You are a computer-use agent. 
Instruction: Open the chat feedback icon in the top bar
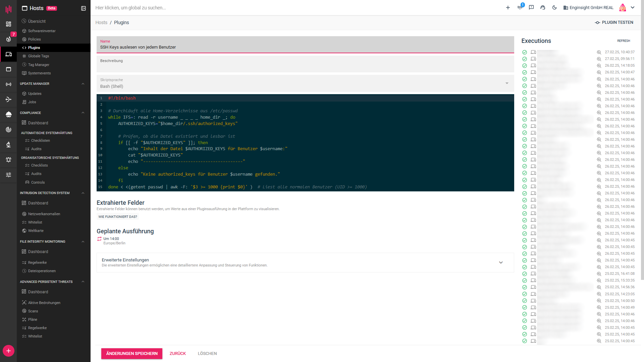point(531,8)
